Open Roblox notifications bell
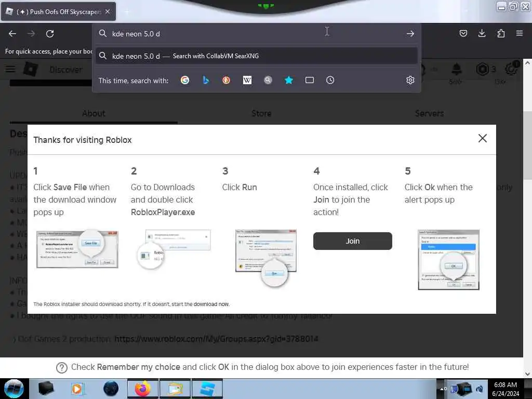This screenshot has width=532, height=399. (x=457, y=69)
